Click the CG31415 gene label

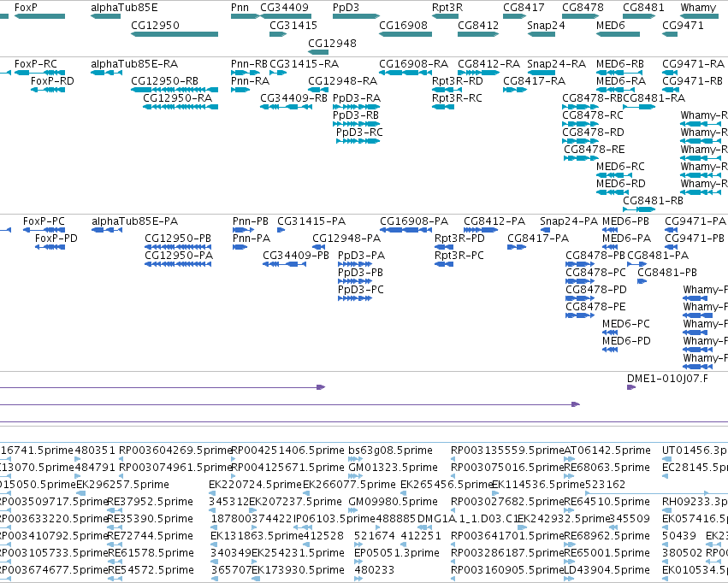tap(293, 25)
